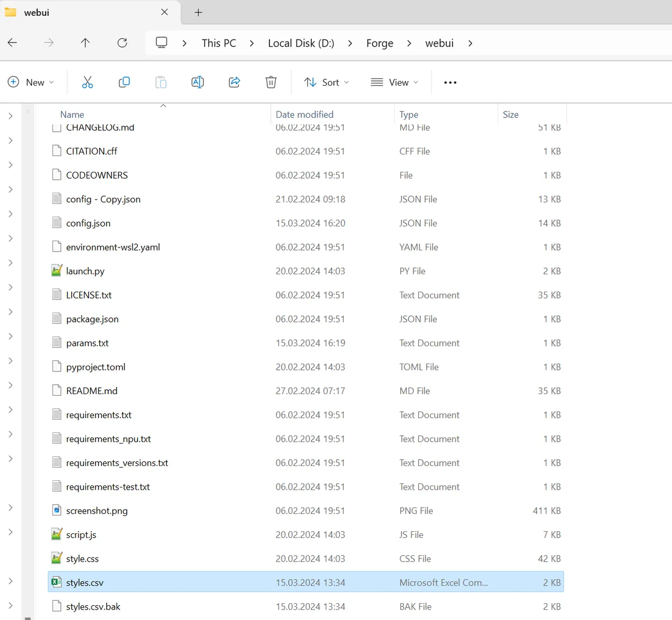
Task: Refresh the folder view
Action: (x=122, y=43)
